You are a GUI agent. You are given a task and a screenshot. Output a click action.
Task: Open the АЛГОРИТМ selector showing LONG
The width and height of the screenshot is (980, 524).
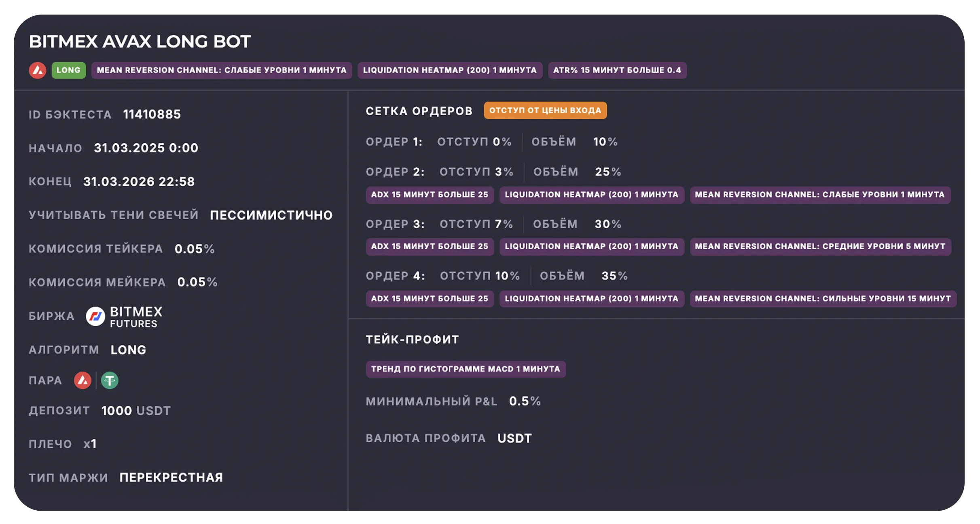pyautogui.click(x=128, y=349)
